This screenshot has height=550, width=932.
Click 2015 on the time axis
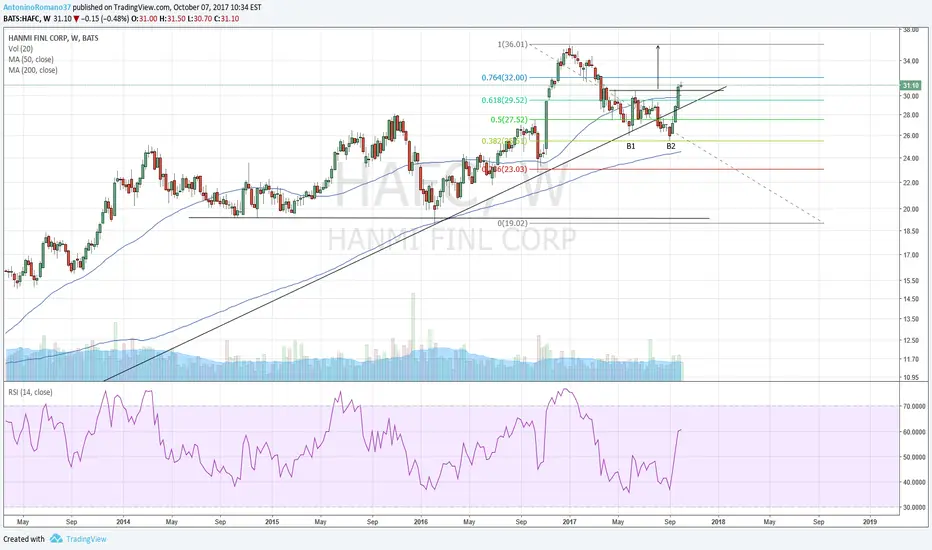272,522
